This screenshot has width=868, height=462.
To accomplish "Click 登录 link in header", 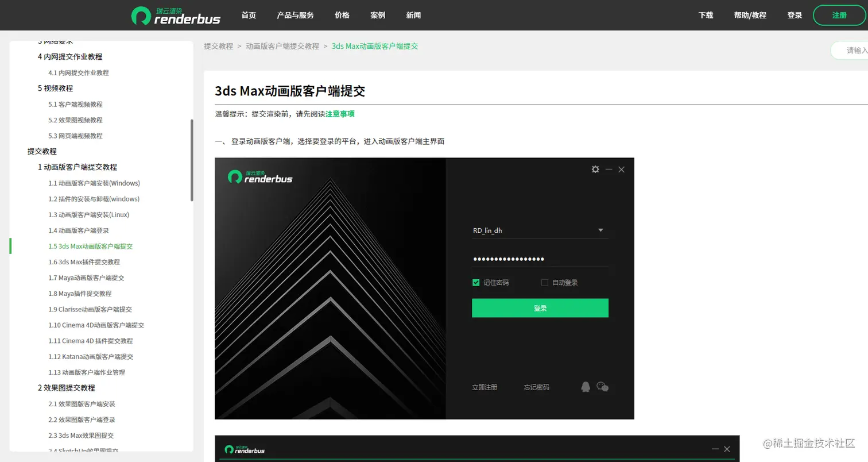I will coord(795,16).
